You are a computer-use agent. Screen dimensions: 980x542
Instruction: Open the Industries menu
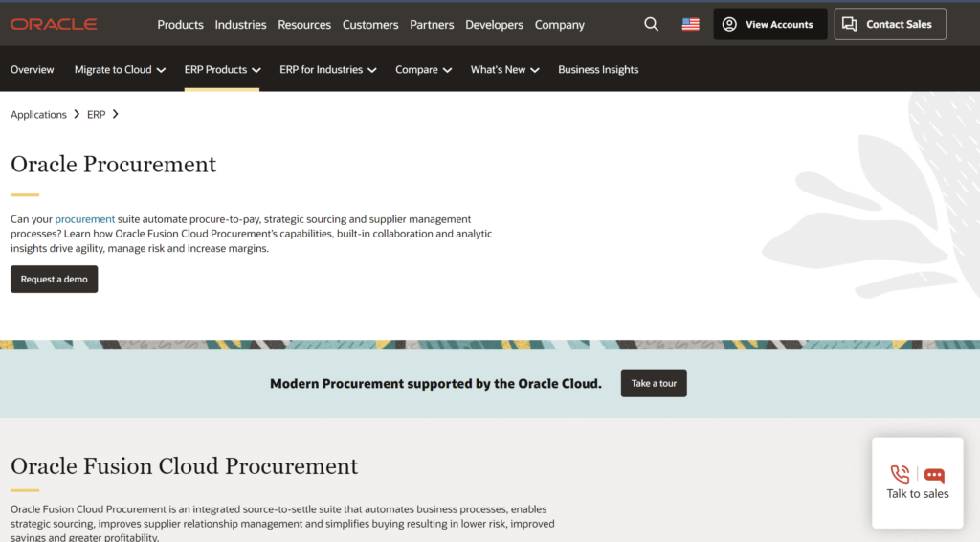[x=240, y=25]
